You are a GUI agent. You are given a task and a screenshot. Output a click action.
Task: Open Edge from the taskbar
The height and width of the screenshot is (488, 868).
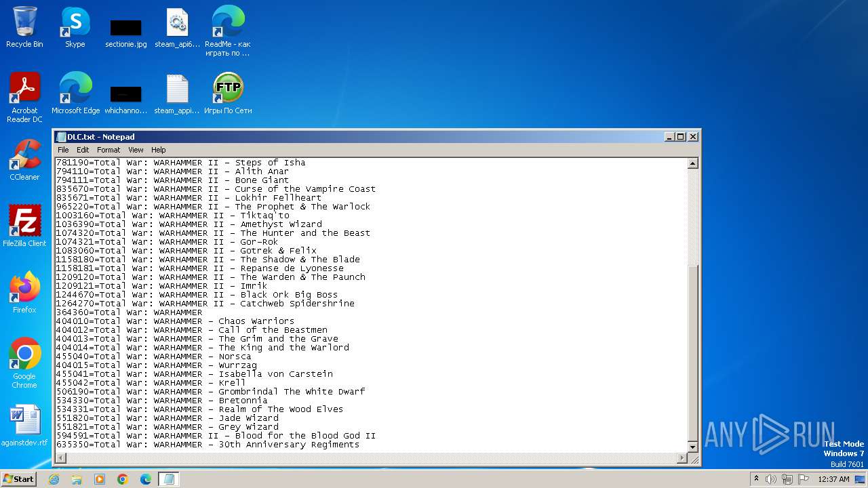[146, 479]
